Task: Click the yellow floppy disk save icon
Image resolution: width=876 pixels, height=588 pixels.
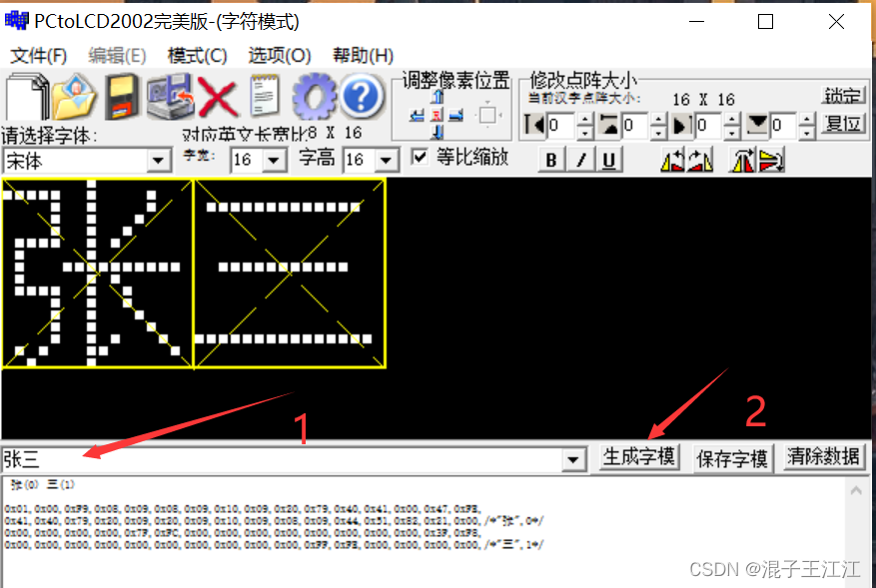Action: (x=122, y=96)
